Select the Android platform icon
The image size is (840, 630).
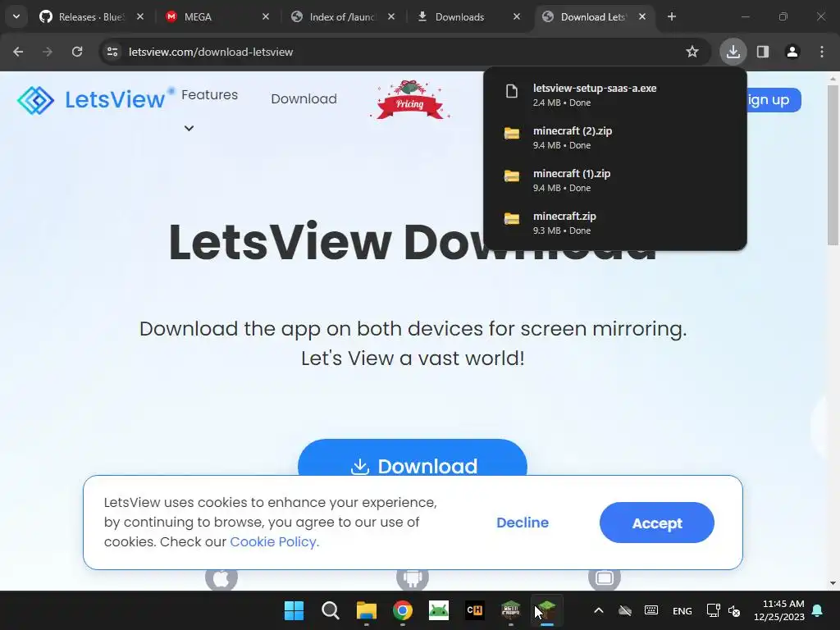pos(413,578)
